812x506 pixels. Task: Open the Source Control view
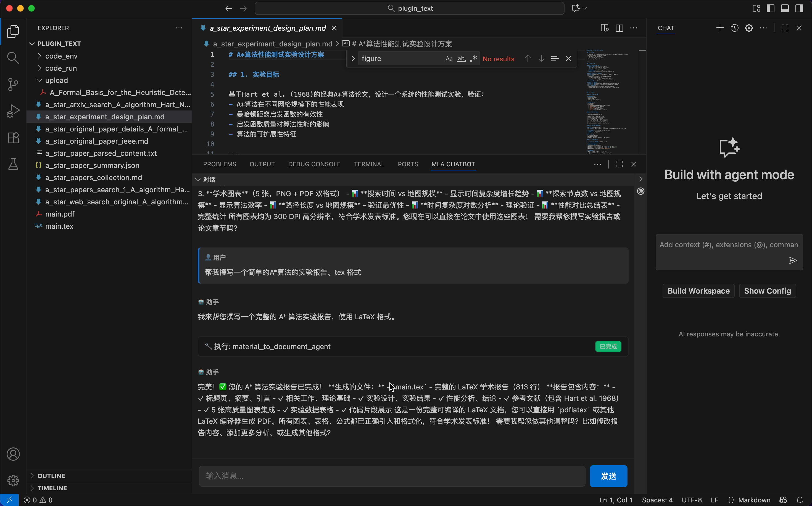tap(13, 84)
